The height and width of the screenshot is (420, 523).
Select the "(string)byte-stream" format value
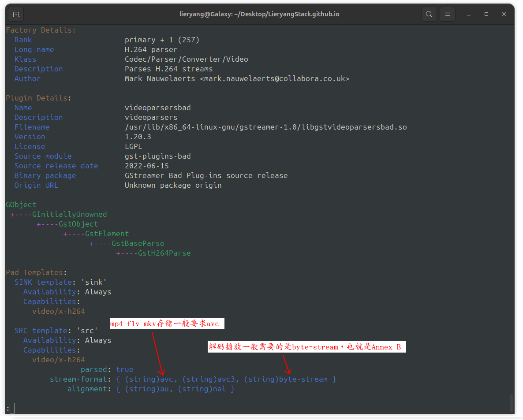coord(286,379)
